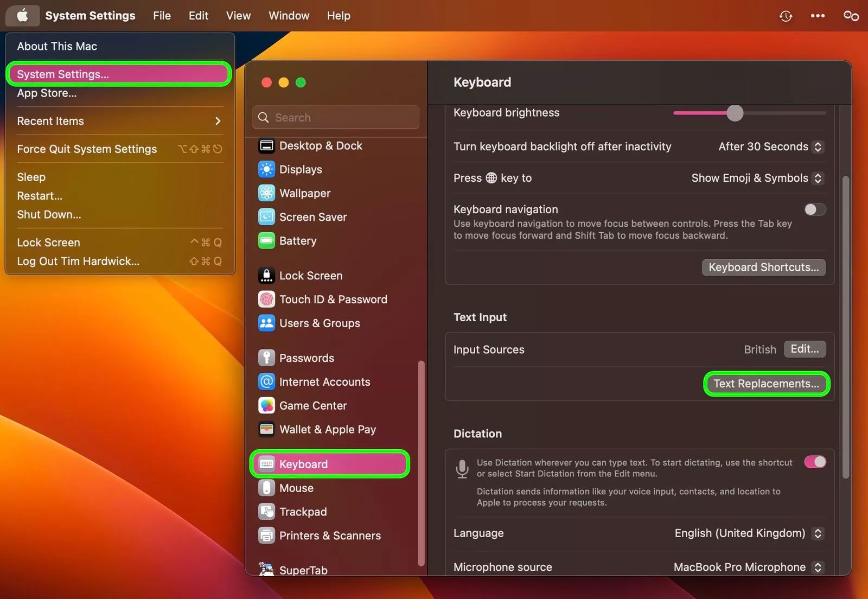
Task: Click the Trackpad sidebar icon
Action: 266,512
